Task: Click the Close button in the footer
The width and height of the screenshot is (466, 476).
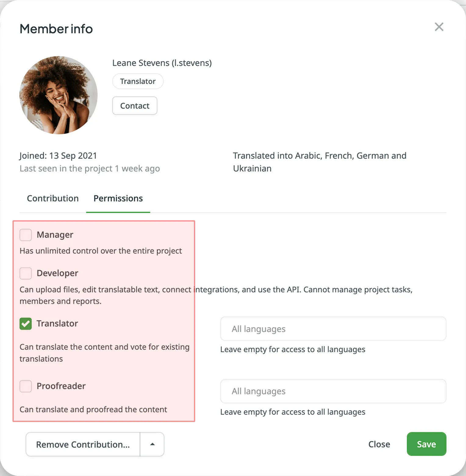Action: pos(379,444)
